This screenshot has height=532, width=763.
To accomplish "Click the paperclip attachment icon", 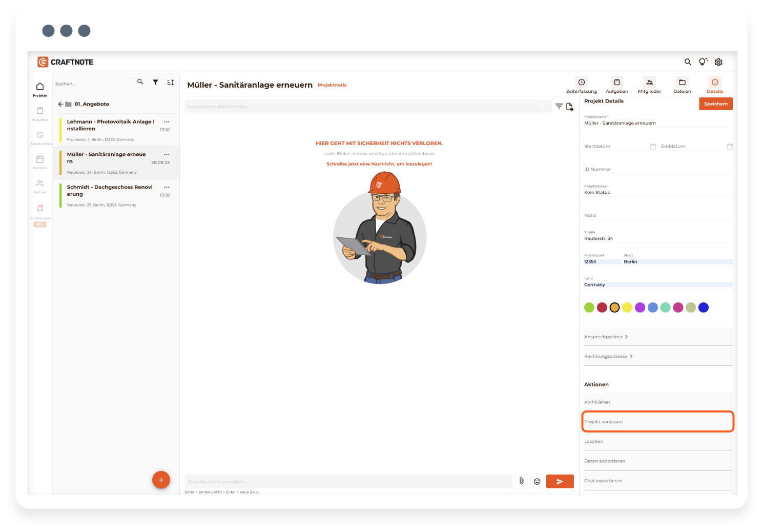I will pyautogui.click(x=521, y=481).
